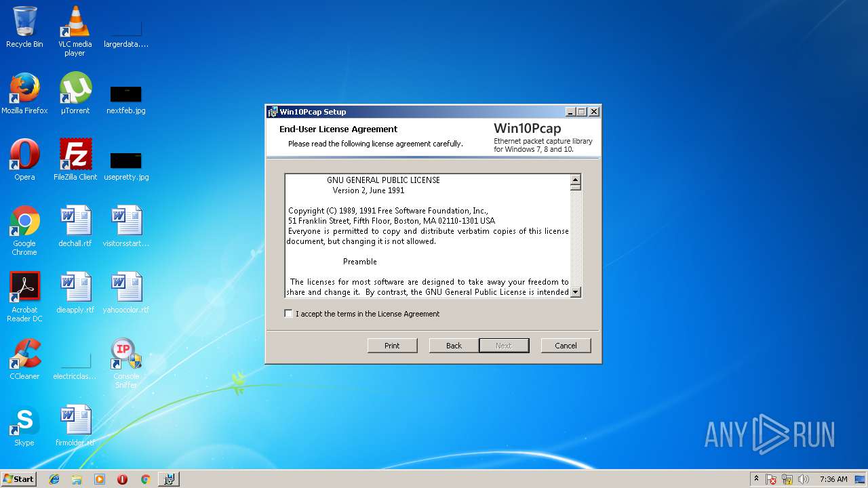Image resolution: width=868 pixels, height=488 pixels.
Task: Launch Acrobat Reader DC shortcut
Action: click(24, 297)
